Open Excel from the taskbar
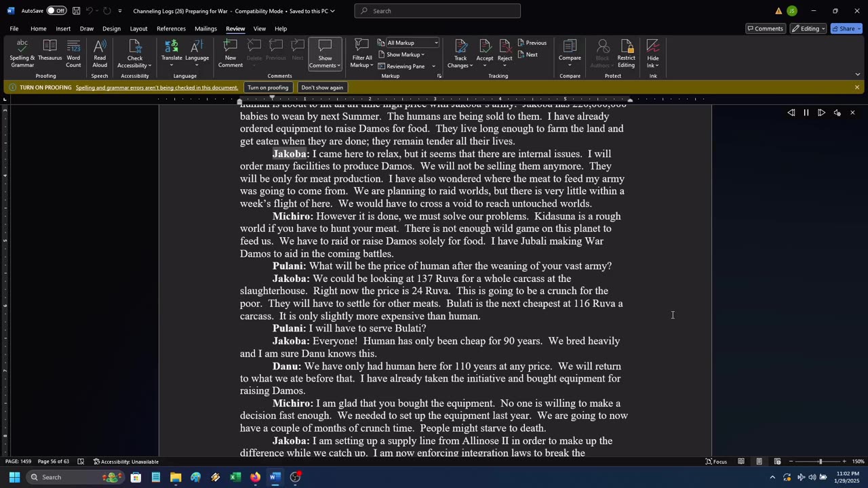This screenshot has width=868, height=488. click(x=235, y=477)
